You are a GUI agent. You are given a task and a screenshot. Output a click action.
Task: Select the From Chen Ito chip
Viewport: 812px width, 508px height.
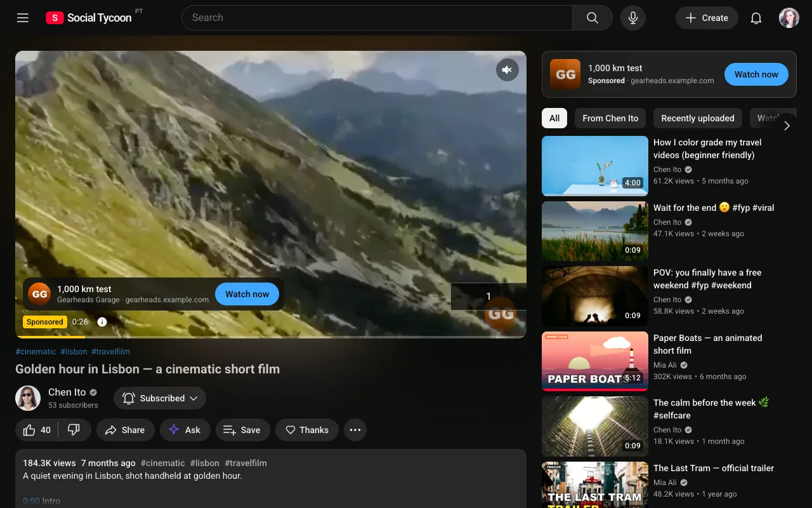coord(610,118)
